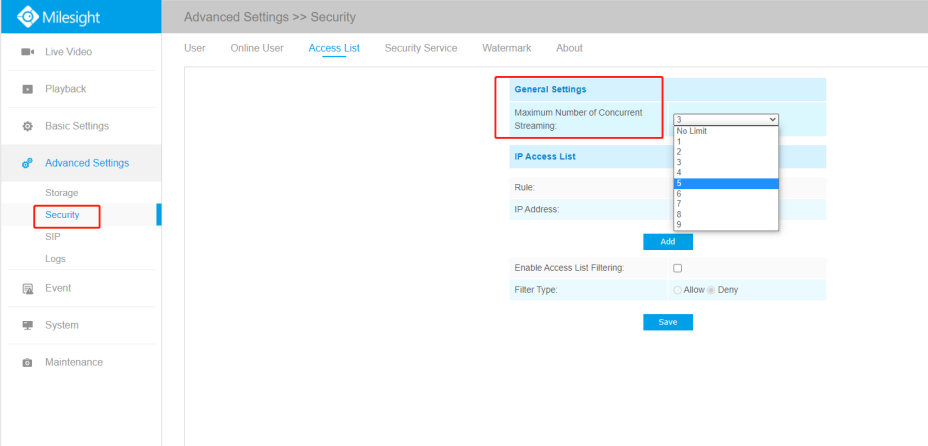This screenshot has height=446, width=928.
Task: Open the Live Video page
Action: [69, 52]
